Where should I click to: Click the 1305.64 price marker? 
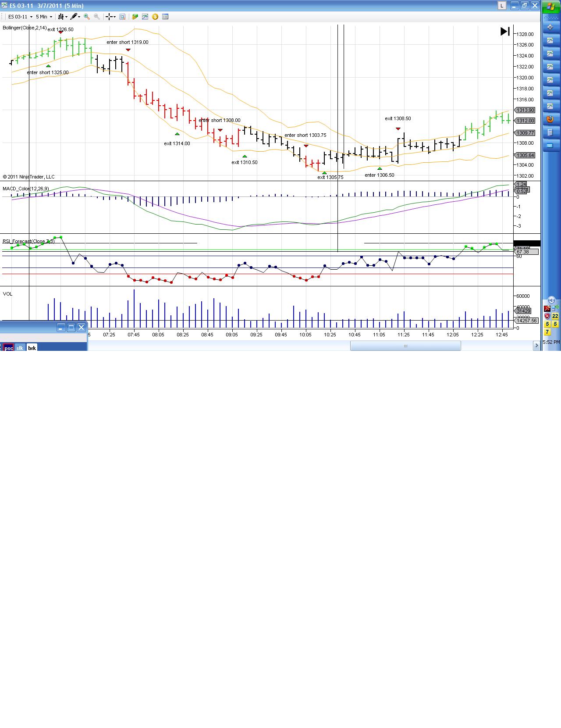click(x=525, y=155)
